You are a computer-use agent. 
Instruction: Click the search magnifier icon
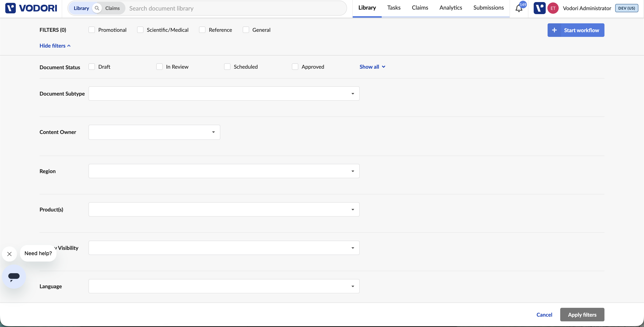point(97,8)
